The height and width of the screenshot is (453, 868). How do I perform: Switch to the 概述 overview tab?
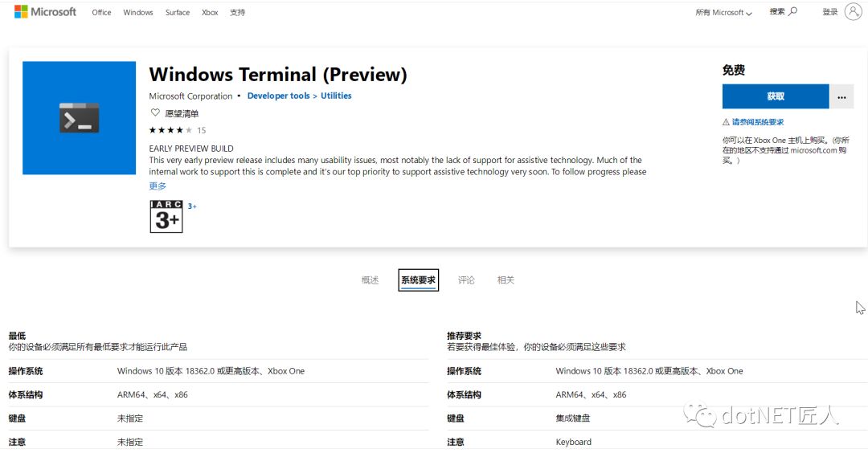[370, 280]
